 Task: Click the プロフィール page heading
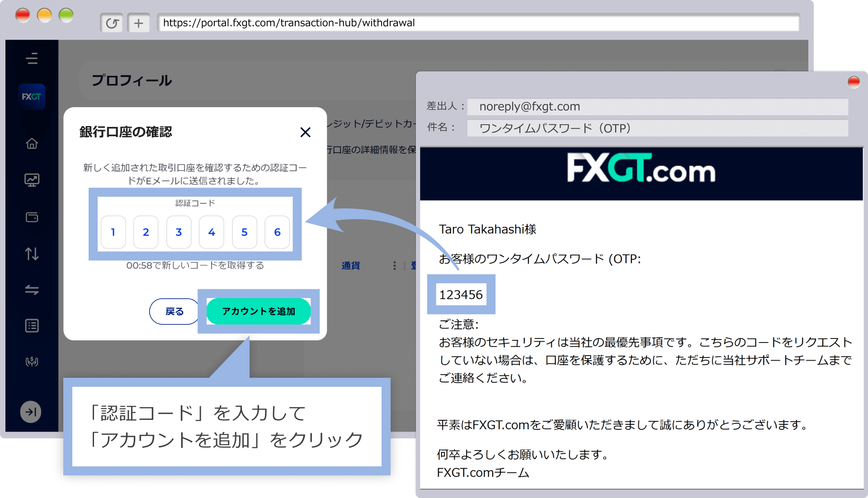pos(132,80)
